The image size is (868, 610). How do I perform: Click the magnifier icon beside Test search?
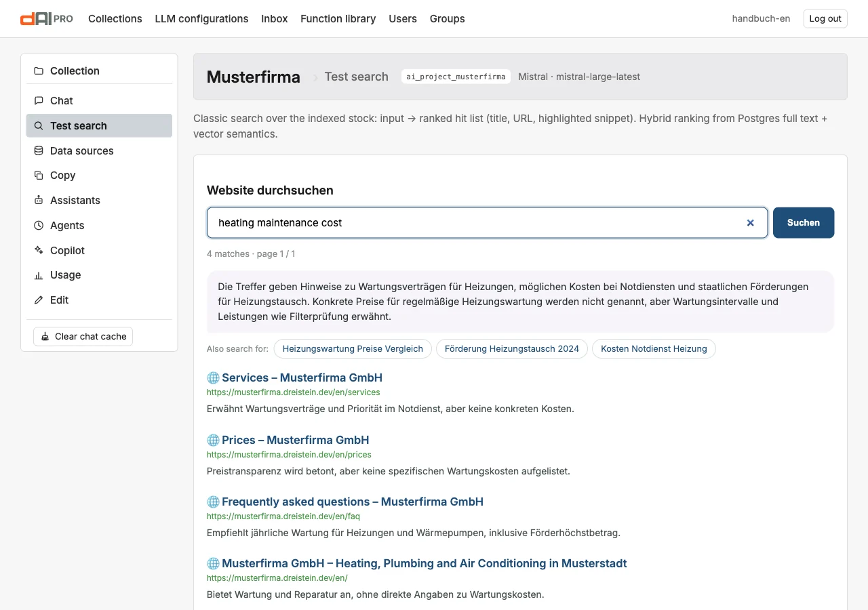[x=39, y=125]
